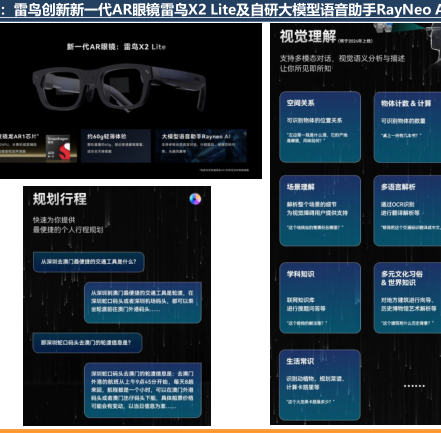Click the six-dot more indicator
Image resolution: width=441 pixels, height=433 pixels.
(x=414, y=386)
